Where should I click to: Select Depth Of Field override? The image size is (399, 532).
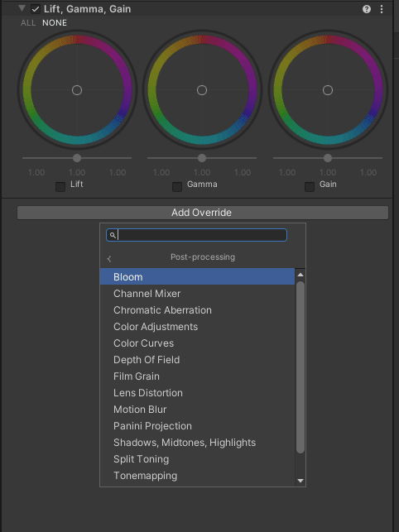pos(197,360)
